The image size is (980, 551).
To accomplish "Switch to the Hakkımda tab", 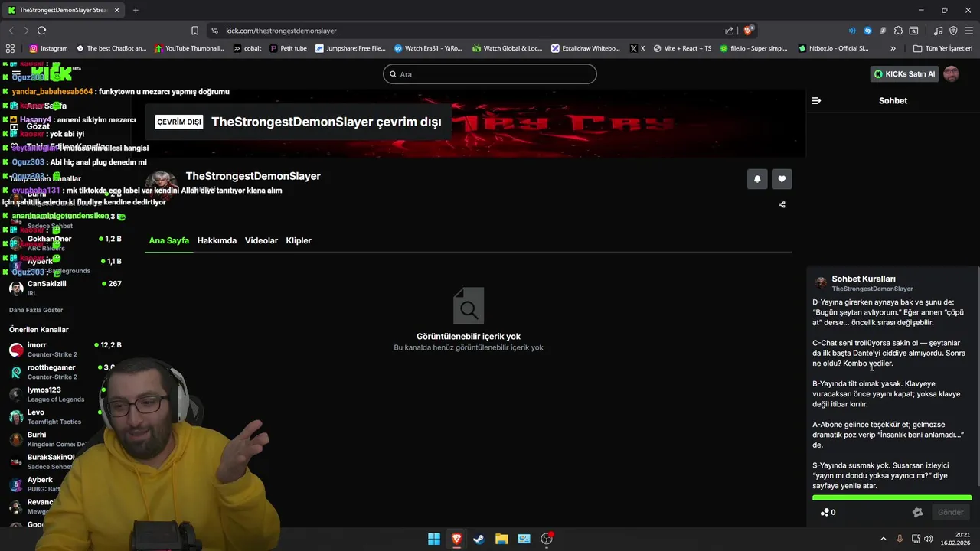I will [217, 240].
